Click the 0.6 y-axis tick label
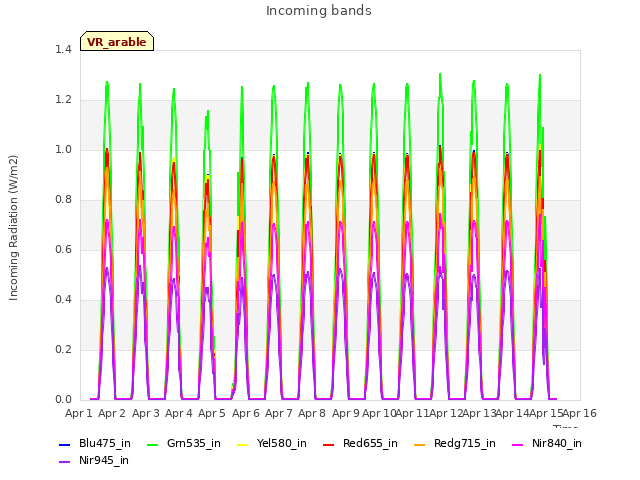 63,249
